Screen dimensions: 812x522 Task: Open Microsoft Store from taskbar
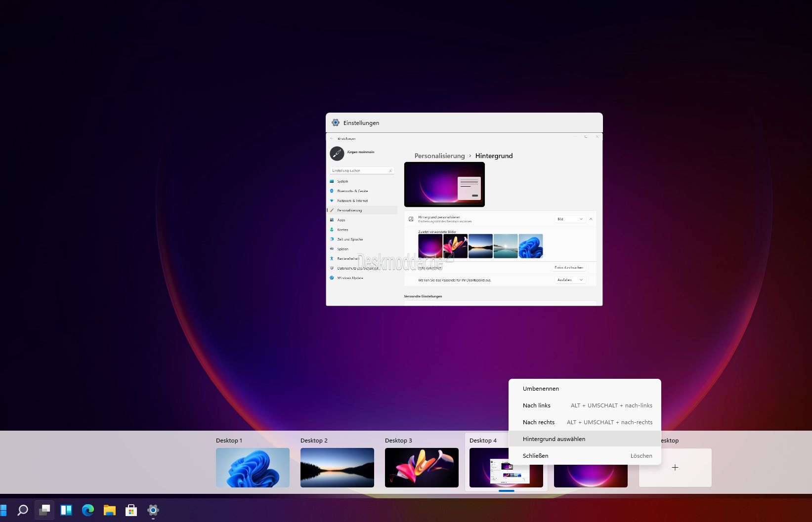click(131, 510)
